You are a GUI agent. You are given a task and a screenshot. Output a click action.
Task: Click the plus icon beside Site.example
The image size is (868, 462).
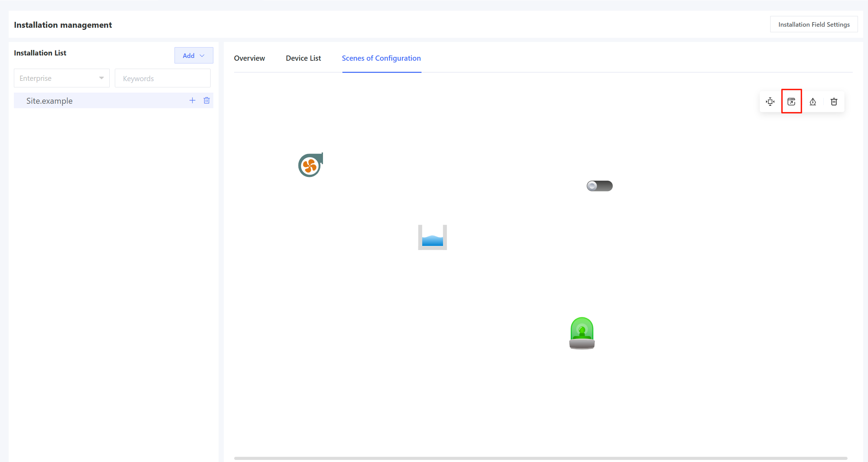click(192, 101)
